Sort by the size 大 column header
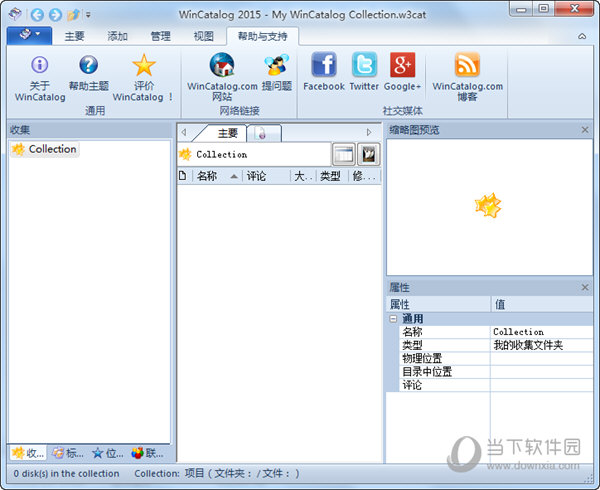Image resolution: width=600 pixels, height=490 pixels. (303, 176)
